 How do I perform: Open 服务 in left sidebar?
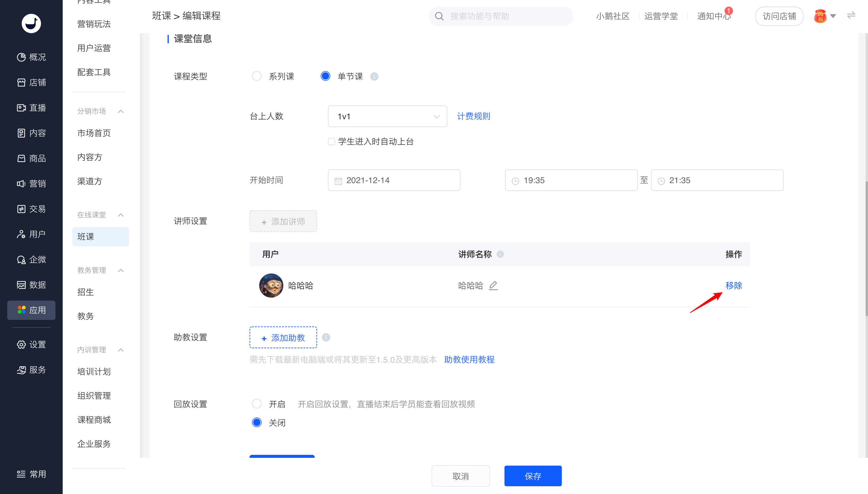tap(31, 370)
